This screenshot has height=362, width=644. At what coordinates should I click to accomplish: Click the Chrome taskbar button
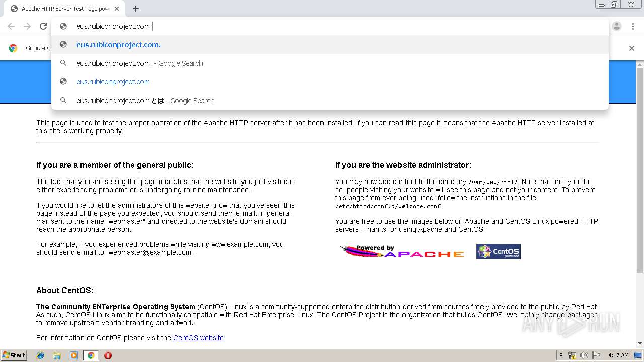91,355
